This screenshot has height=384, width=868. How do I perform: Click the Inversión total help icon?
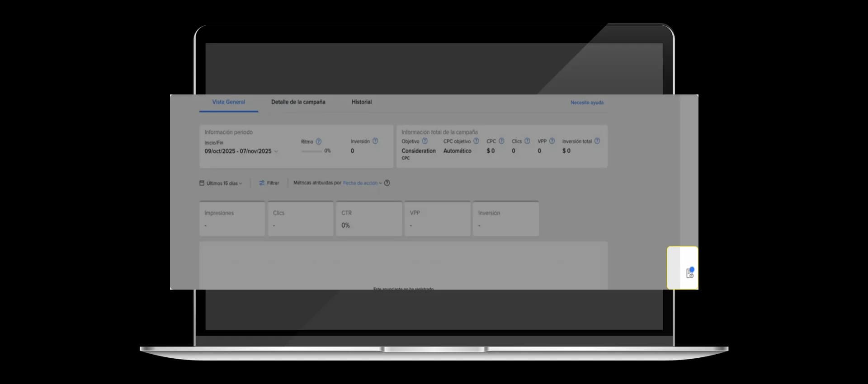tap(597, 141)
